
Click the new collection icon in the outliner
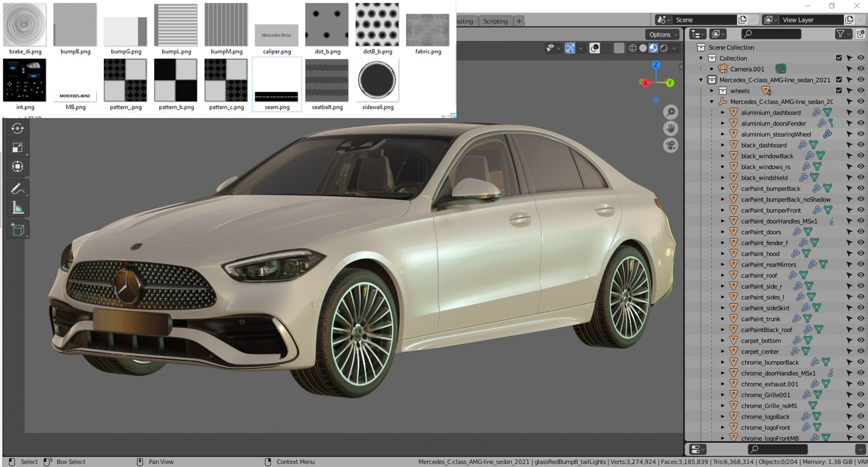click(x=861, y=34)
